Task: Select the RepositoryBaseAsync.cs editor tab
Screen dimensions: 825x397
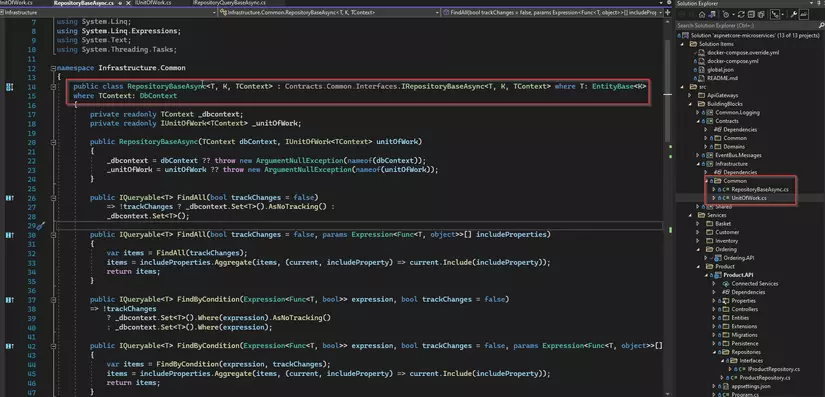Action: [x=85, y=3]
